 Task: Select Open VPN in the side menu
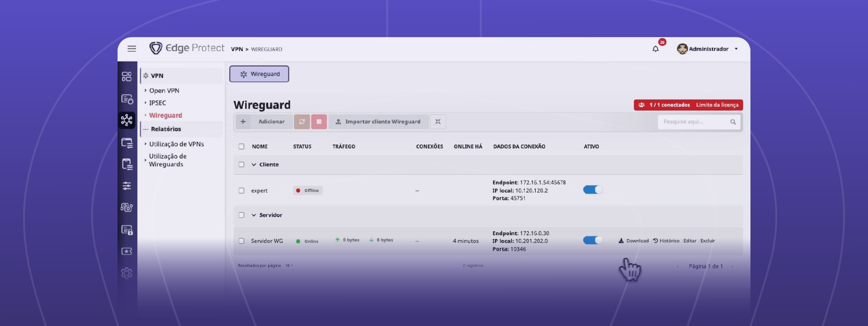[x=164, y=91]
